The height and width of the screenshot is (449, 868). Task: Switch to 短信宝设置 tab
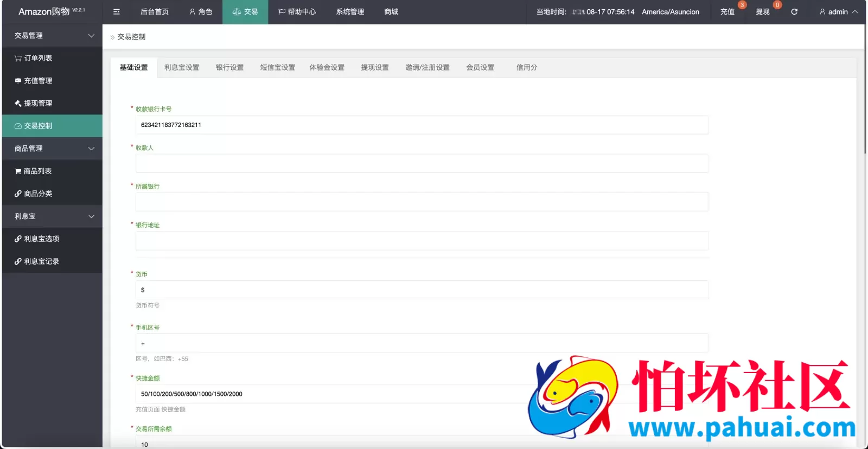point(277,68)
